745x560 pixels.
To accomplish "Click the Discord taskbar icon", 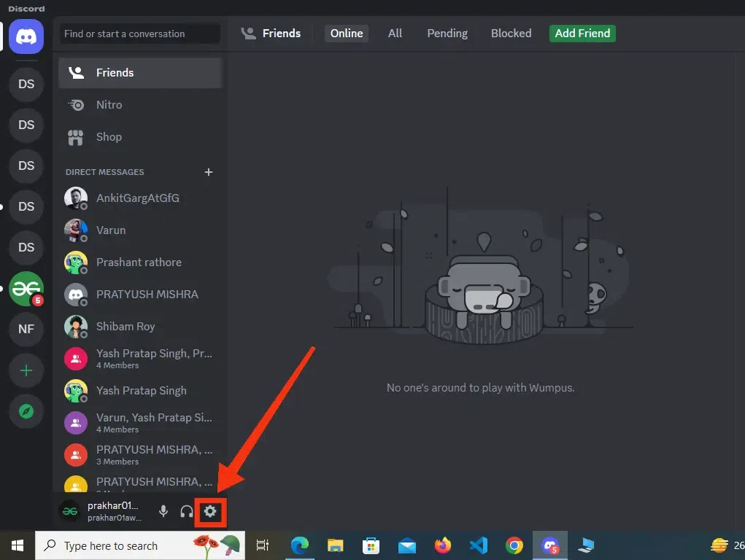I will [x=549, y=545].
